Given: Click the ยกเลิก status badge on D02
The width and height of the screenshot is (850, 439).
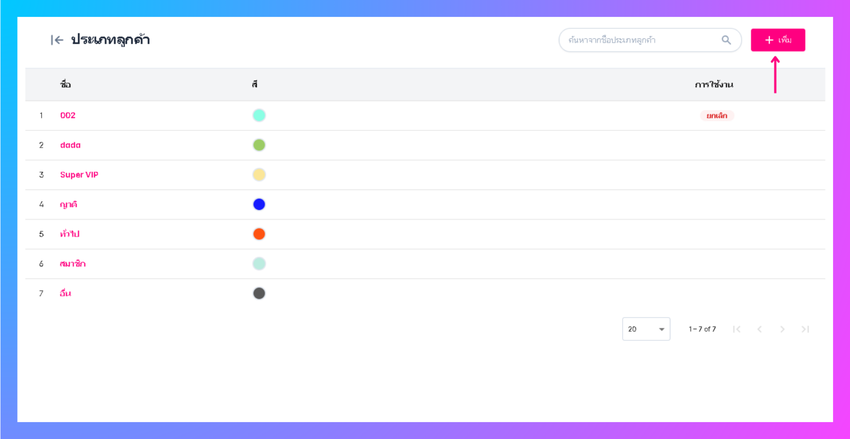Looking at the screenshot, I should tap(717, 116).
